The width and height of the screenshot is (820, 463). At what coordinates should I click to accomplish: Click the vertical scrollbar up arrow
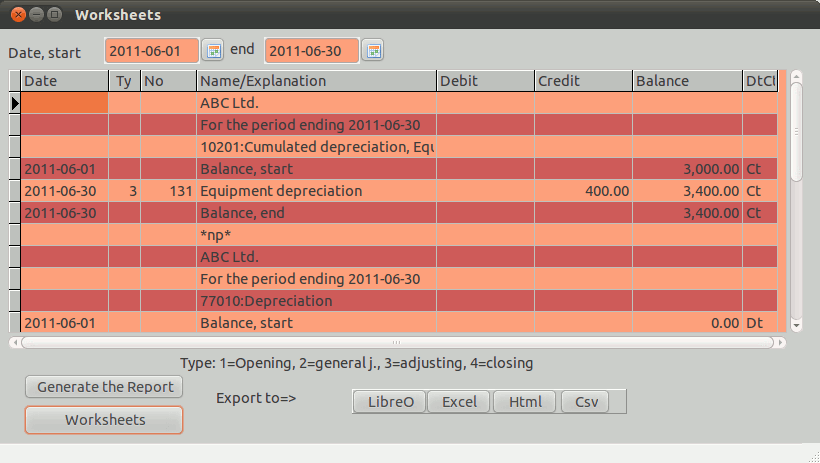[796, 76]
